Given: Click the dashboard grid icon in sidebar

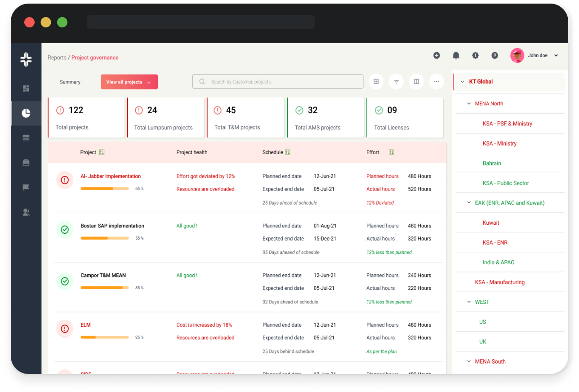Looking at the screenshot, I should [x=26, y=89].
